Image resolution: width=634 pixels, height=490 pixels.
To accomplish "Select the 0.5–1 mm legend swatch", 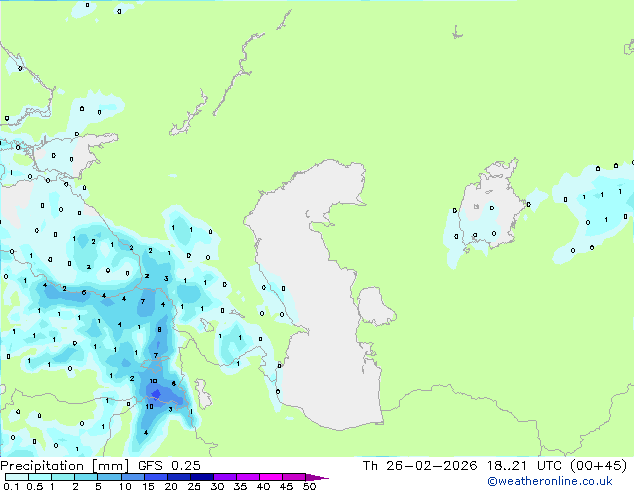I will pyautogui.click(x=40, y=477).
